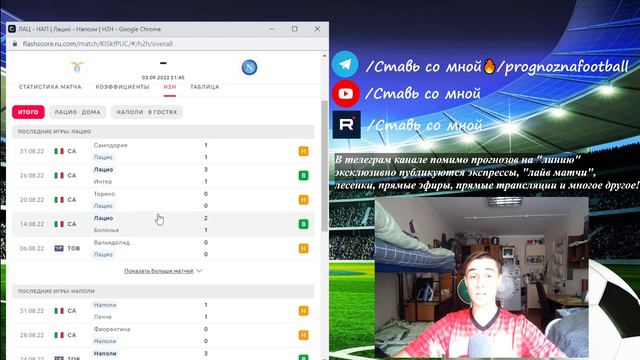Click draw badge for Torino–Lazio match

[303, 200]
